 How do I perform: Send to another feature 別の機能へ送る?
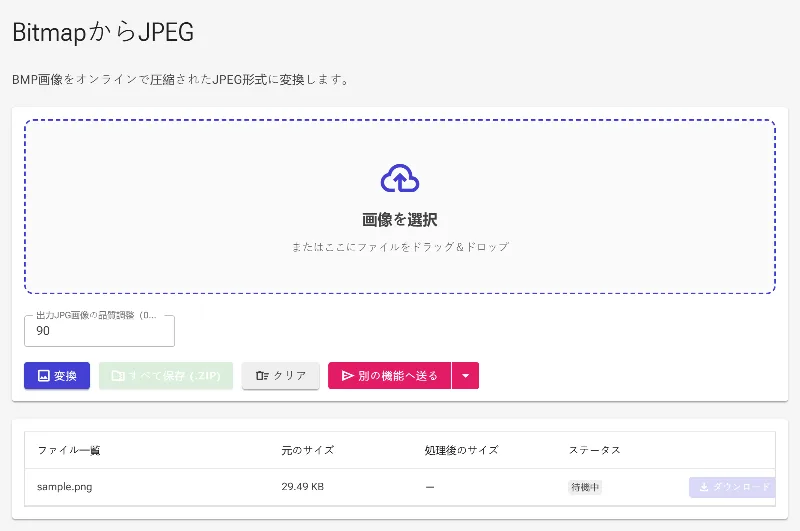coord(389,376)
